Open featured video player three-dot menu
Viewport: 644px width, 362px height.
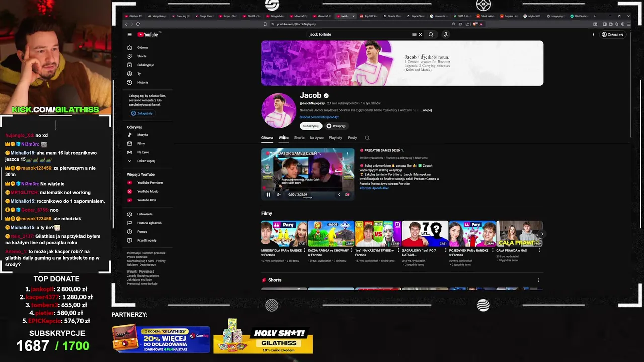point(347,154)
